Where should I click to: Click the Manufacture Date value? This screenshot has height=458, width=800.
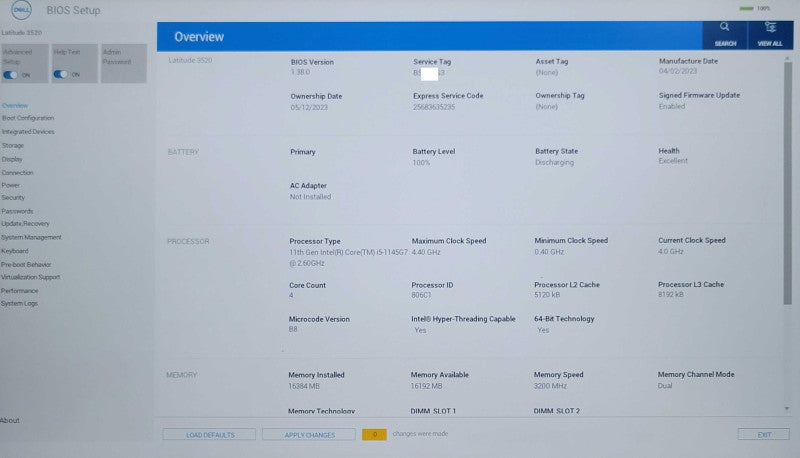click(678, 71)
